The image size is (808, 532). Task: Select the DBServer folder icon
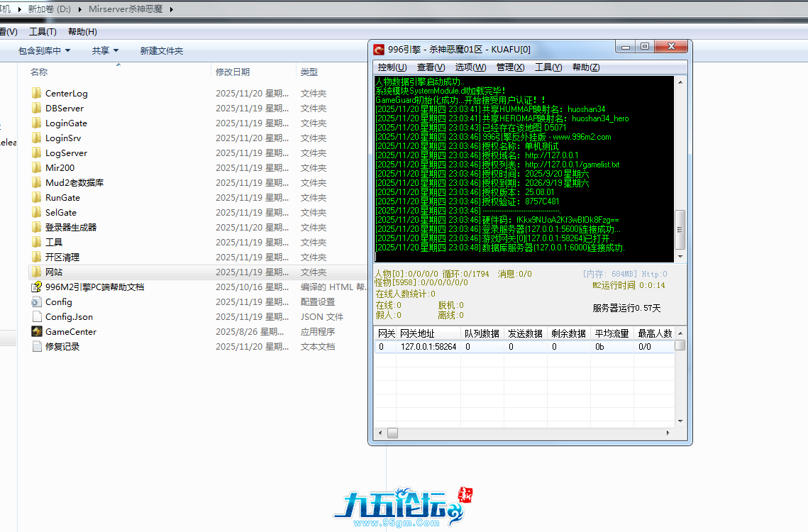(x=37, y=109)
